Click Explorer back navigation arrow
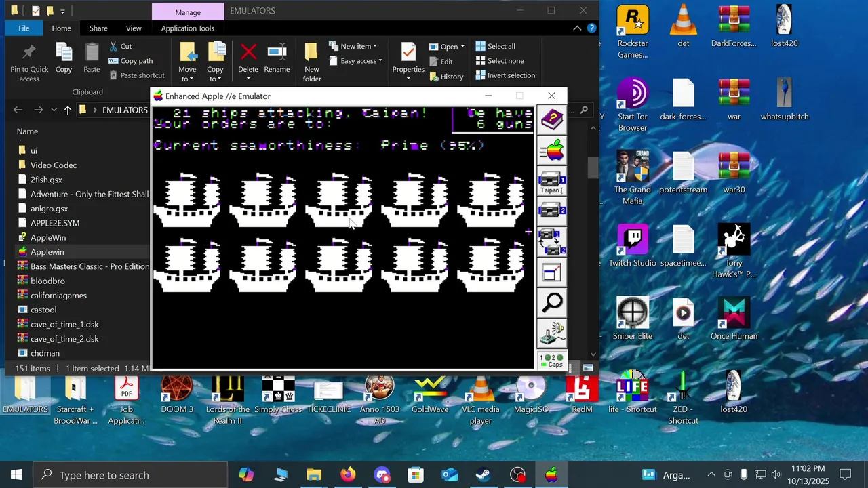Image resolution: width=868 pixels, height=488 pixels. pyautogui.click(x=18, y=110)
